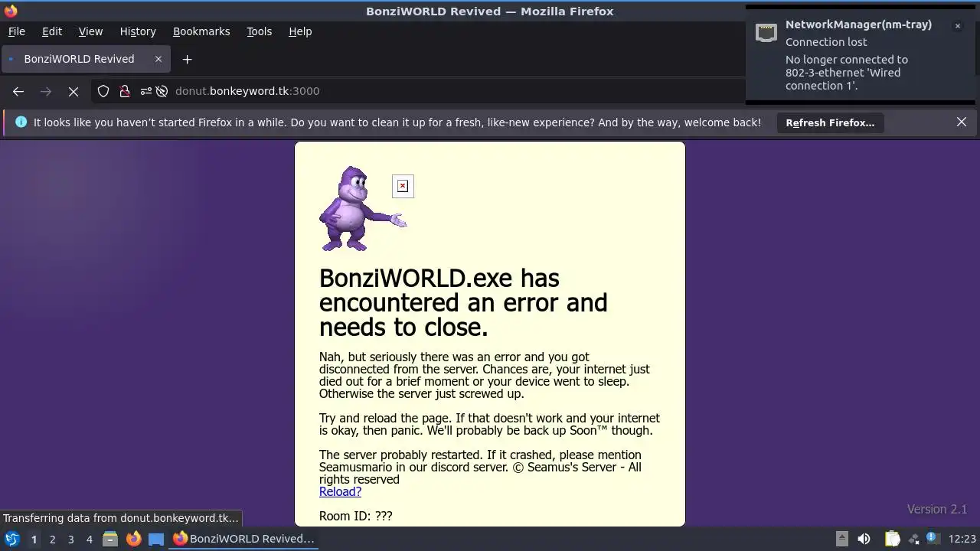Go back with the browser back arrow
This screenshot has height=551, width=980.
click(18, 91)
